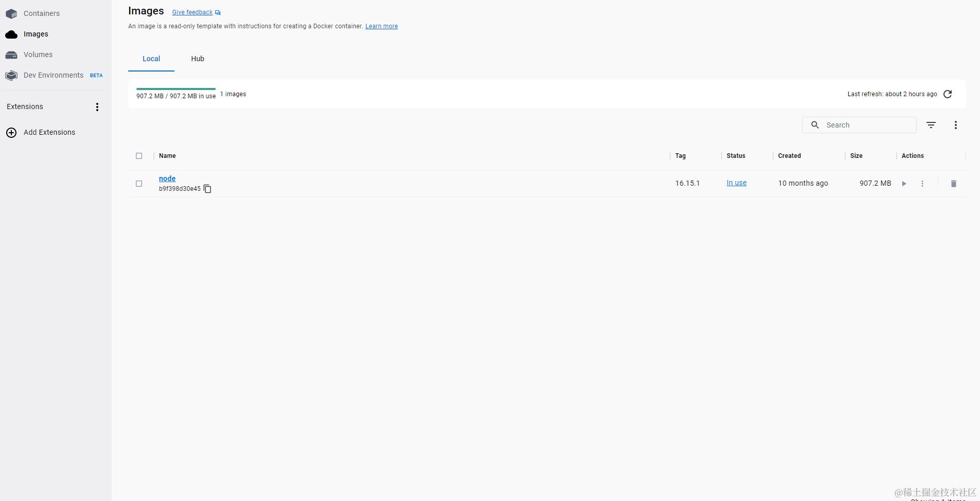Go to Containers in sidebar

[x=42, y=13]
